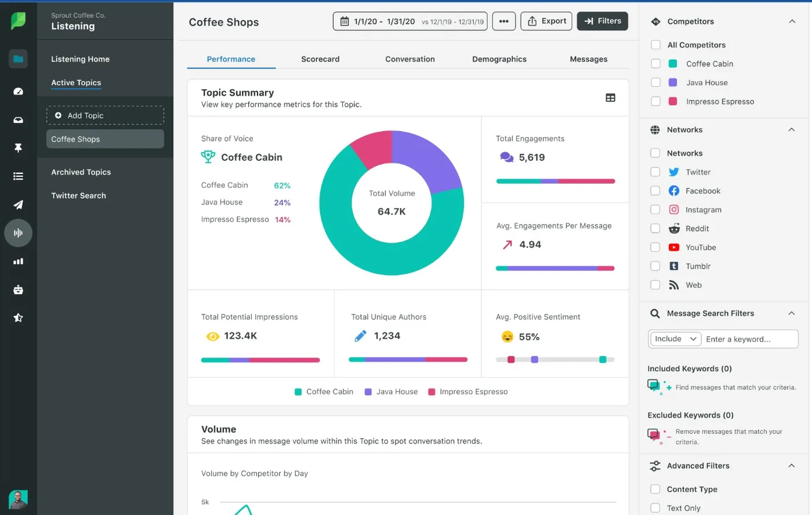The height and width of the screenshot is (515, 812).
Task: Open the star reviews icon in sidebar
Action: click(18, 317)
